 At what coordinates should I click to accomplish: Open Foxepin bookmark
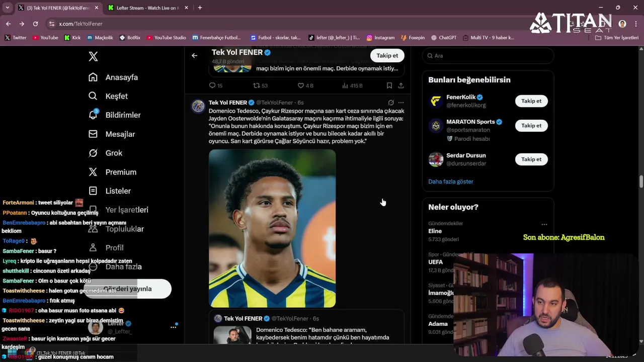click(413, 38)
